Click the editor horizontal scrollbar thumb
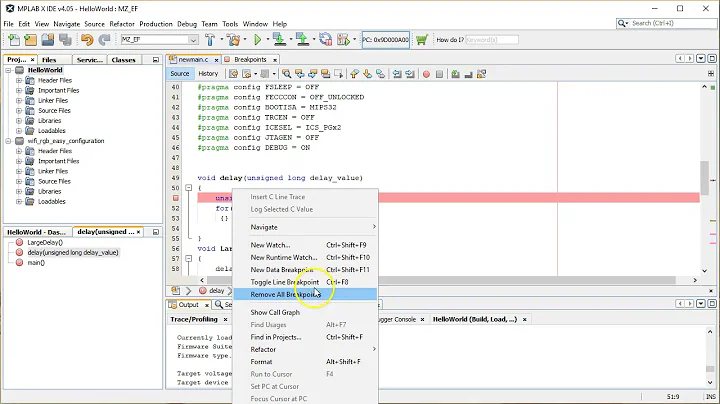This screenshot has width=720, height=404. (x=441, y=280)
